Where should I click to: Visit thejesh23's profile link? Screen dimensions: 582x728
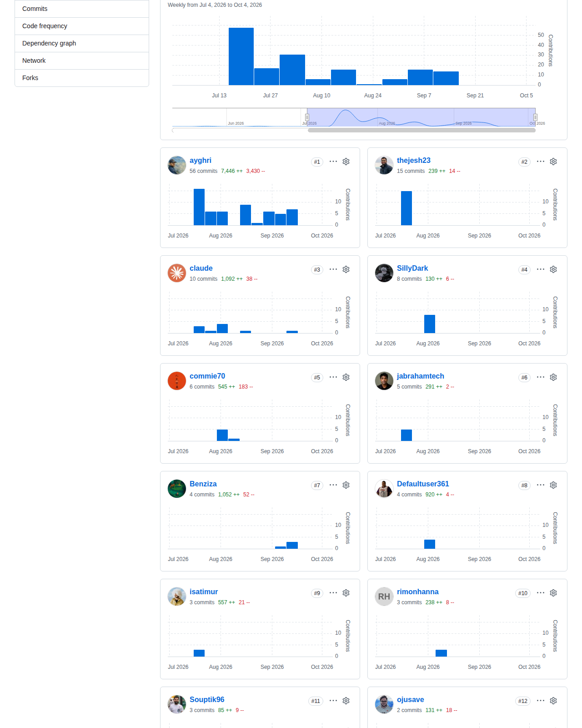414,161
